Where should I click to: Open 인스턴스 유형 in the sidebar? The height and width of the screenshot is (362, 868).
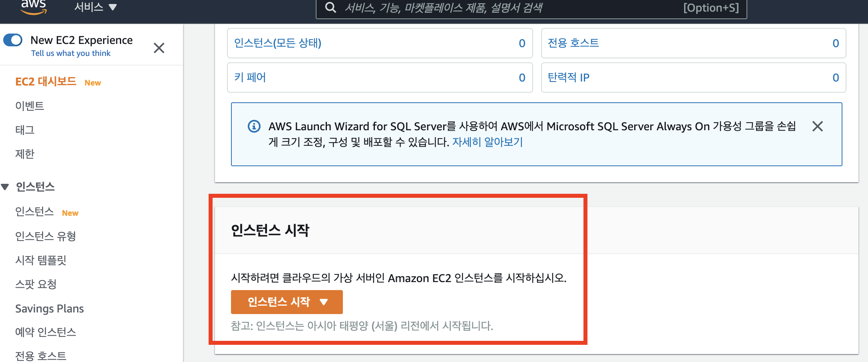pos(46,236)
